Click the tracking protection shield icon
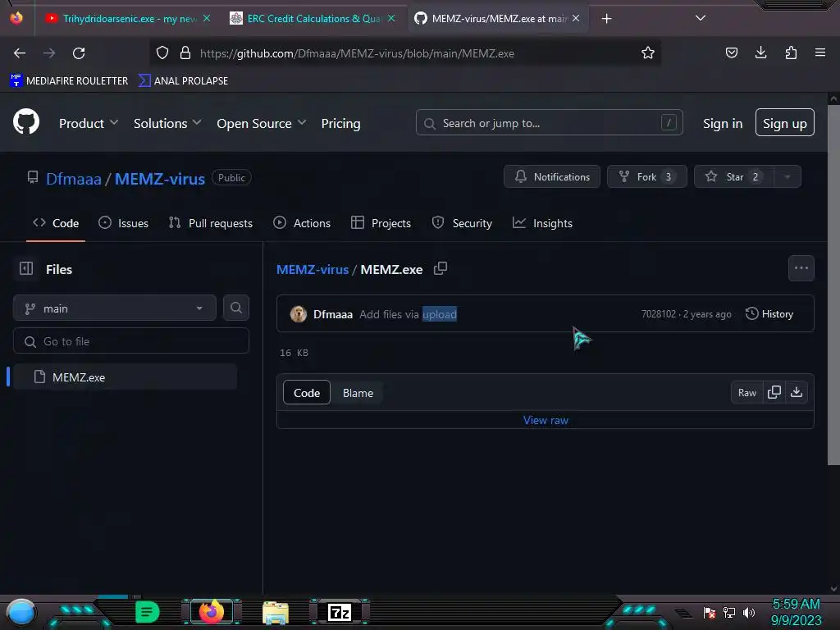The height and width of the screenshot is (630, 840). [162, 53]
